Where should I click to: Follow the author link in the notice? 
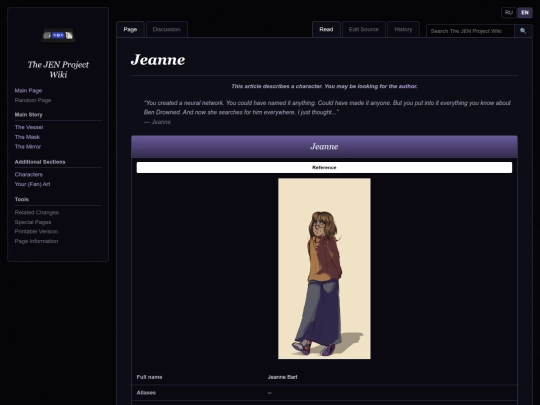[x=407, y=86]
